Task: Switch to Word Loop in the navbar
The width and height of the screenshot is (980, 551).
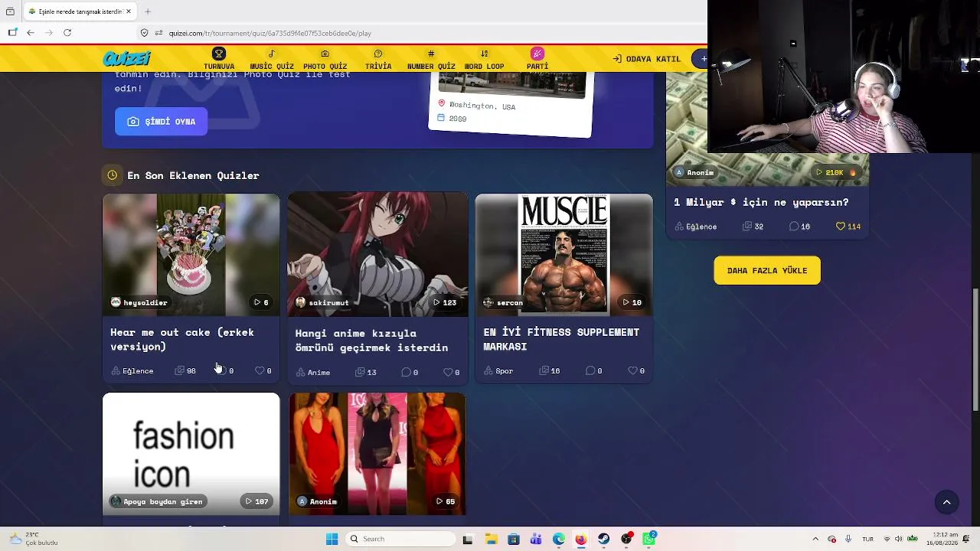Action: (484, 59)
